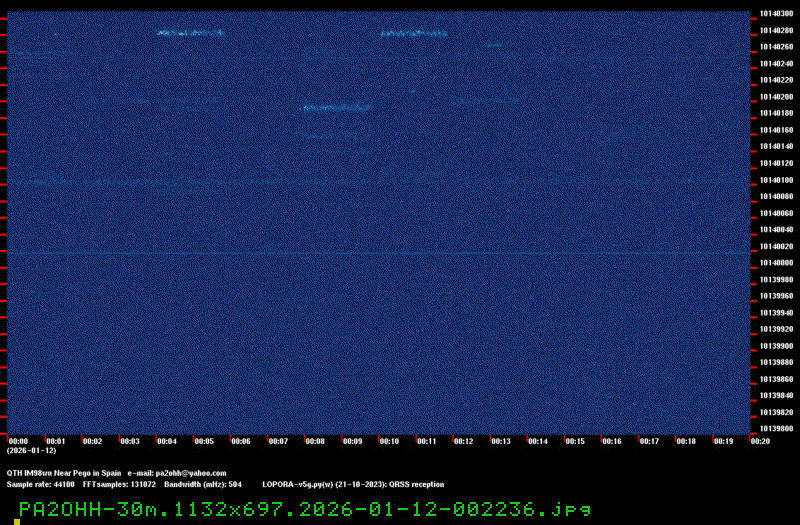Viewport: 800px width, 525px height.
Task: Click the LOPORA-v5g.py(w) QRSS reception text
Action: click(353, 485)
